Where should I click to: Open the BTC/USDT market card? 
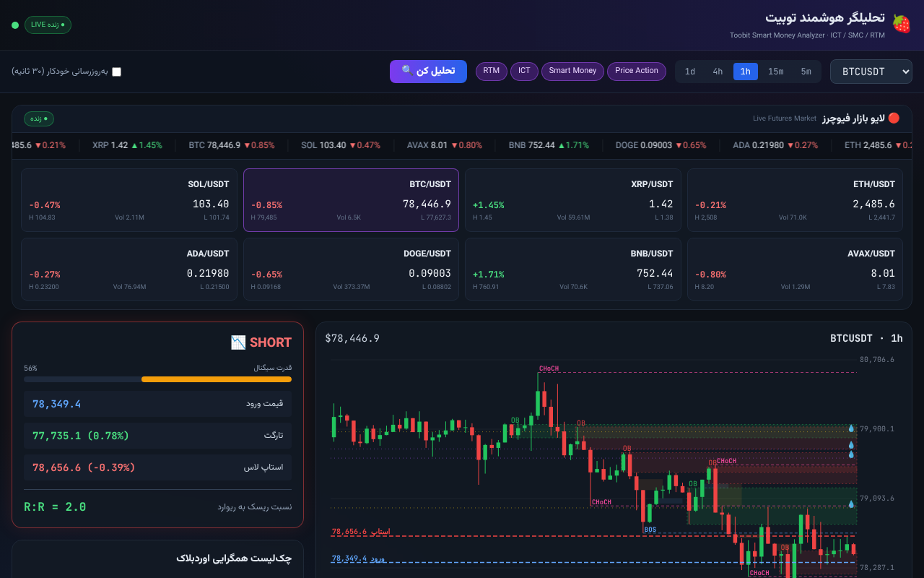[351, 200]
